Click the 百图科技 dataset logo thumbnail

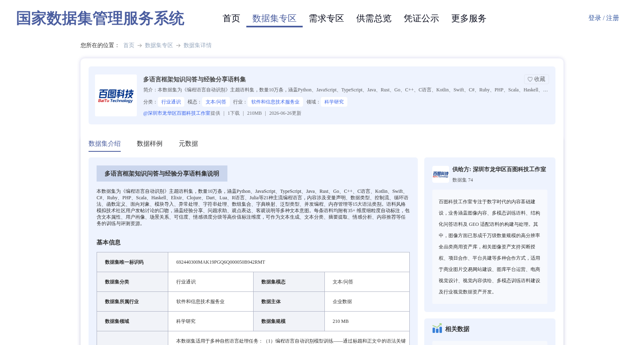(116, 95)
